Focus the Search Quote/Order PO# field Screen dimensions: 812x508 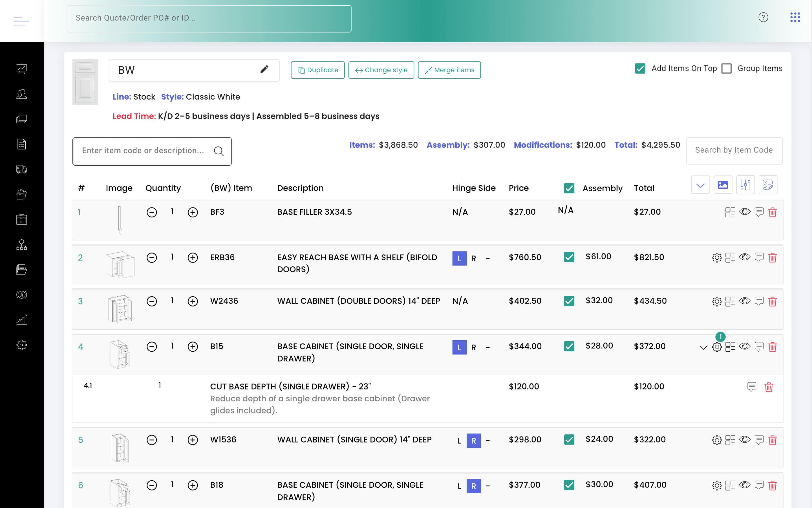coord(209,19)
